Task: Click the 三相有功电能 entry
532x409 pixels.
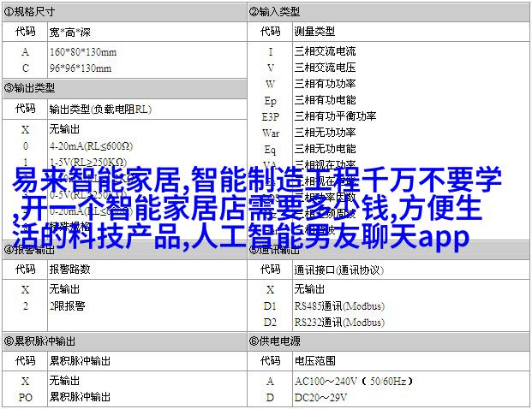Action: (x=325, y=100)
